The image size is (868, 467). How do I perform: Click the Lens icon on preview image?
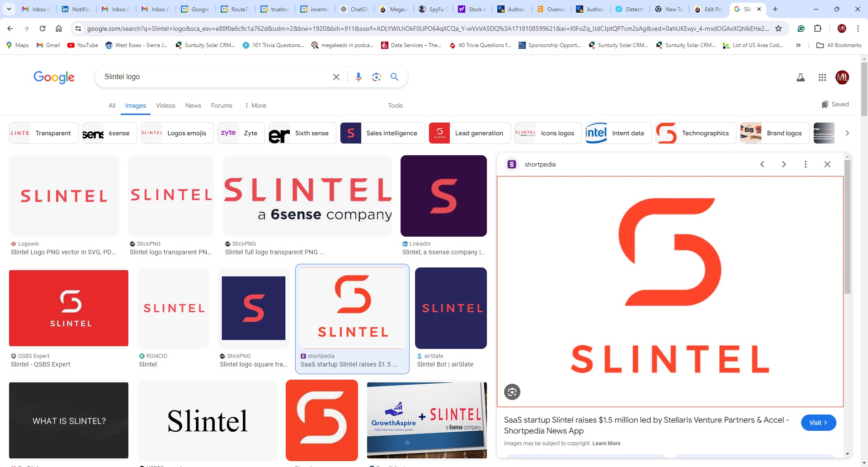[512, 392]
